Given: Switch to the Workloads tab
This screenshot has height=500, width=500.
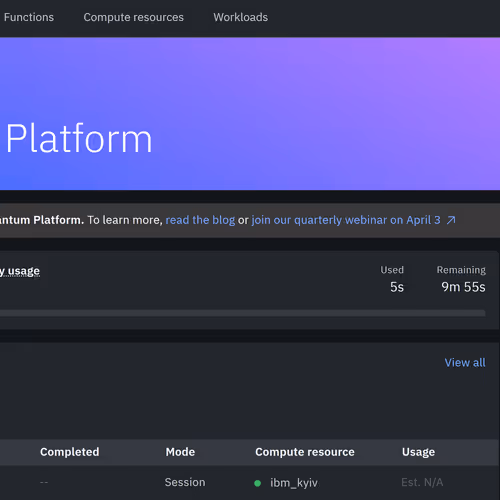Looking at the screenshot, I should 241,17.
